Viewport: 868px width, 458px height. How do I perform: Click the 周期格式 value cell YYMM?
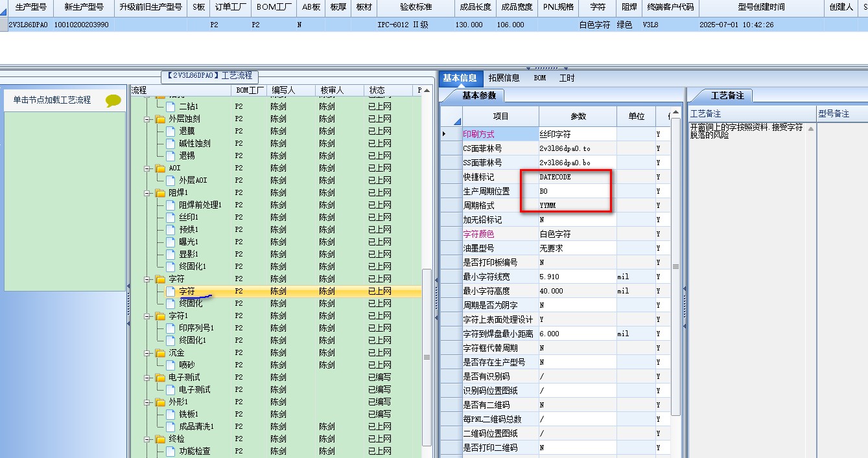[577, 205]
